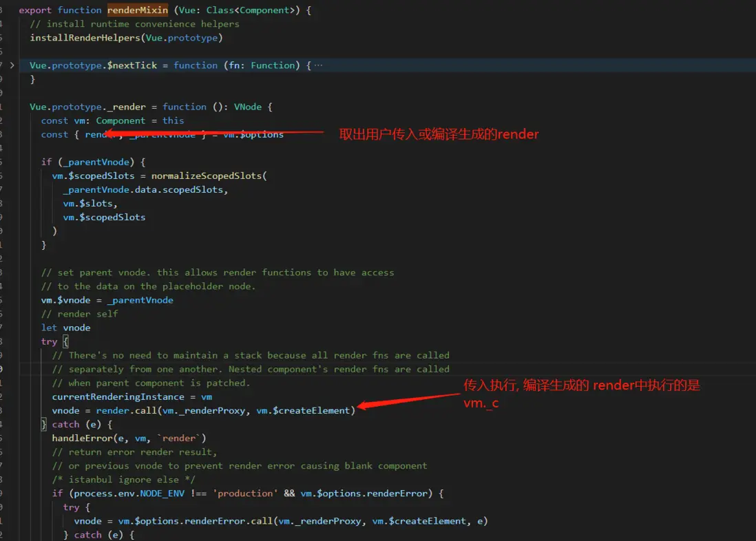This screenshot has width=756, height=541.
Task: Click the vm.$slots argument
Action: tap(87, 204)
